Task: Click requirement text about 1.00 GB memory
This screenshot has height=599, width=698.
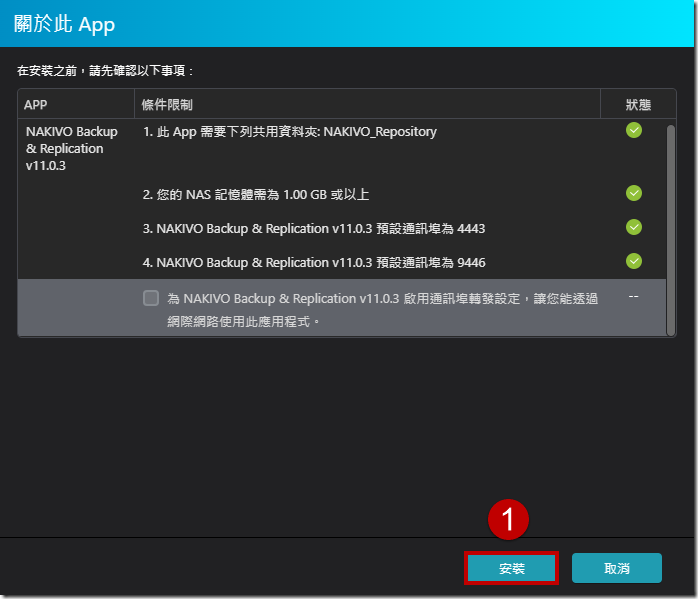Action: tap(256, 194)
